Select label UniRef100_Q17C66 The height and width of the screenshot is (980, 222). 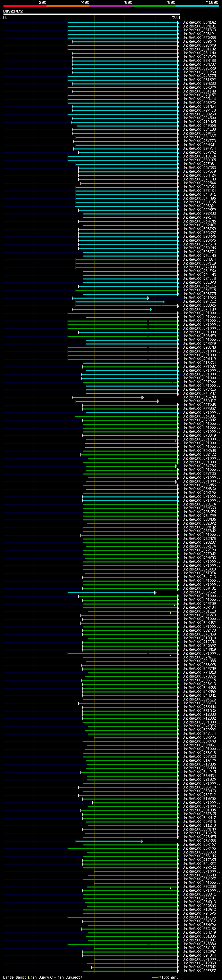(199, 917)
